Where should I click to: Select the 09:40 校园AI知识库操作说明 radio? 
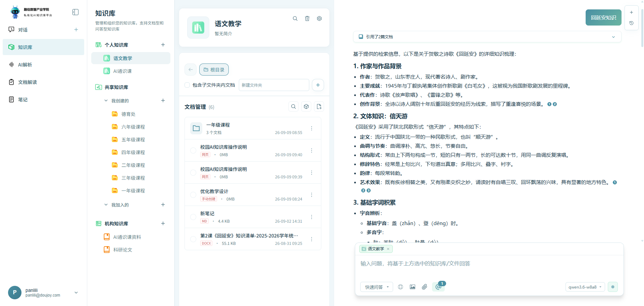coord(193,150)
